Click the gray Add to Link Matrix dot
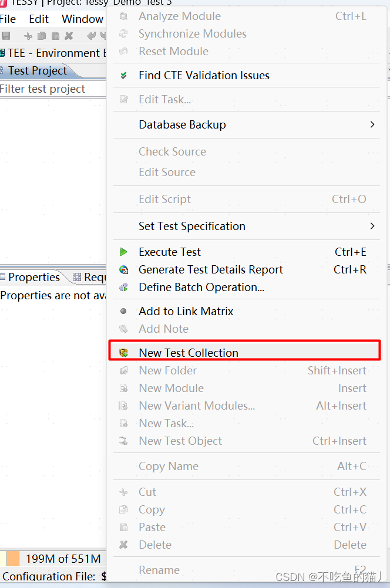The image size is (390, 588). (x=123, y=311)
